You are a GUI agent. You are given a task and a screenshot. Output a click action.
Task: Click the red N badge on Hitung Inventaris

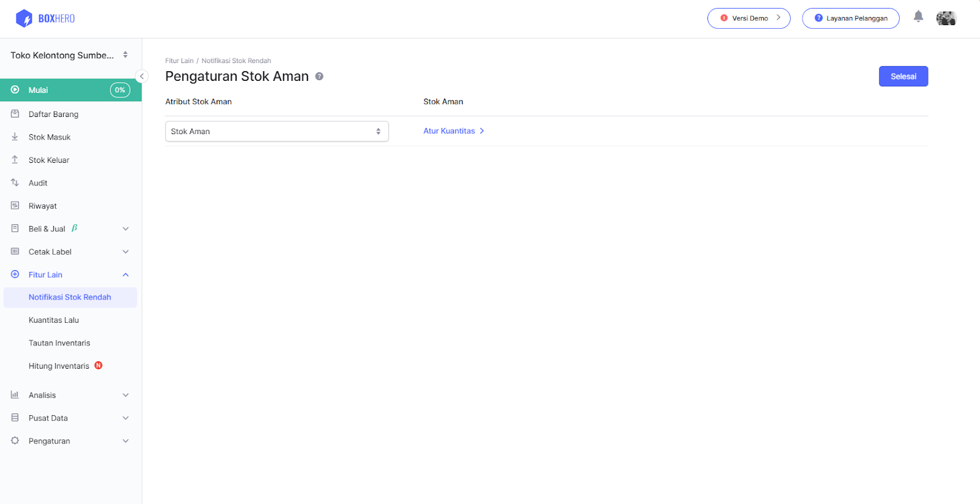99,366
